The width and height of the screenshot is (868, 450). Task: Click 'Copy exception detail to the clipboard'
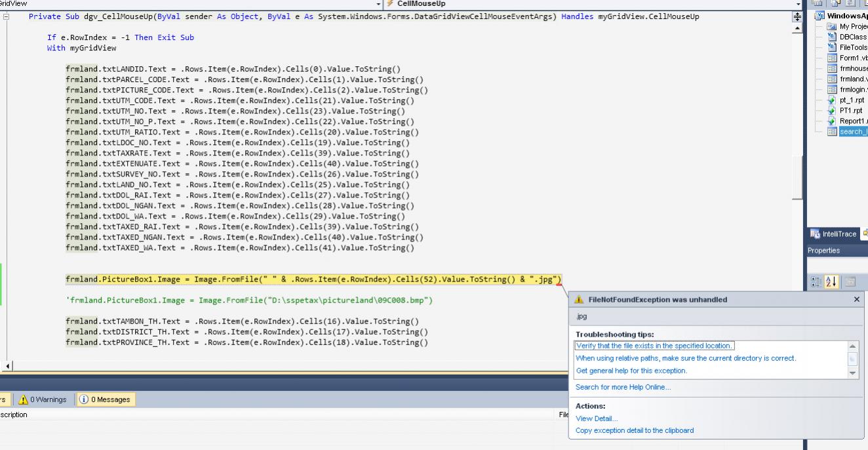(635, 430)
